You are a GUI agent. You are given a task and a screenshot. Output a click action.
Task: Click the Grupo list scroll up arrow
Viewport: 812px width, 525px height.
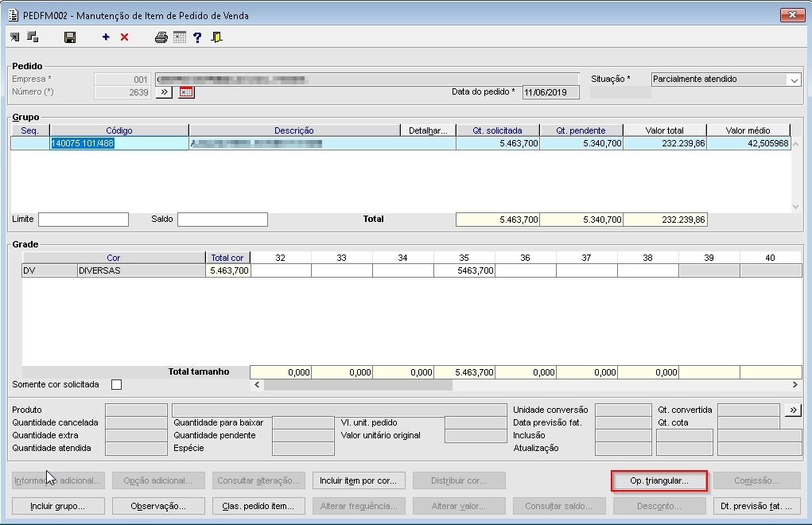(796, 144)
